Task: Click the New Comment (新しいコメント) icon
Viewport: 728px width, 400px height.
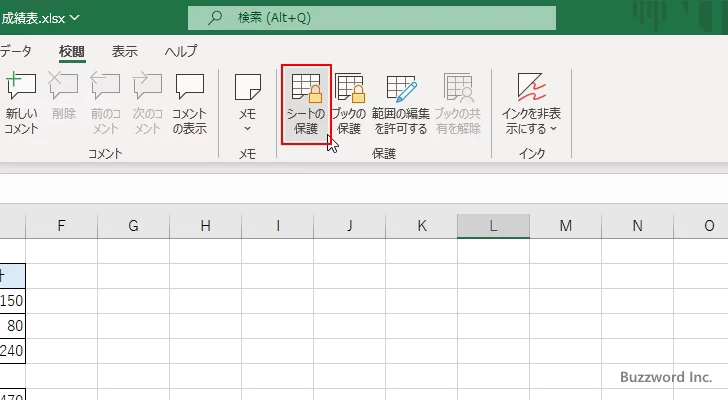Action: point(21,103)
